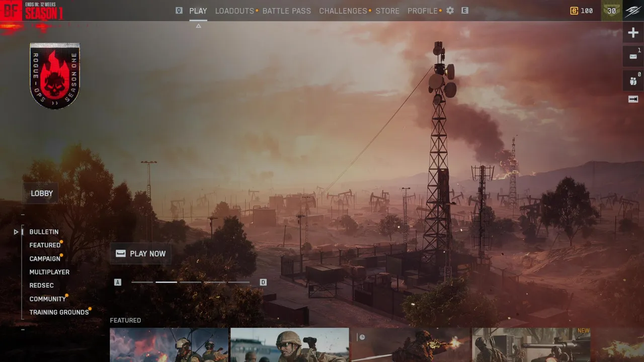Open first featured thumbnail with explosion
Image resolution: width=644 pixels, height=362 pixels.
pyautogui.click(x=169, y=345)
